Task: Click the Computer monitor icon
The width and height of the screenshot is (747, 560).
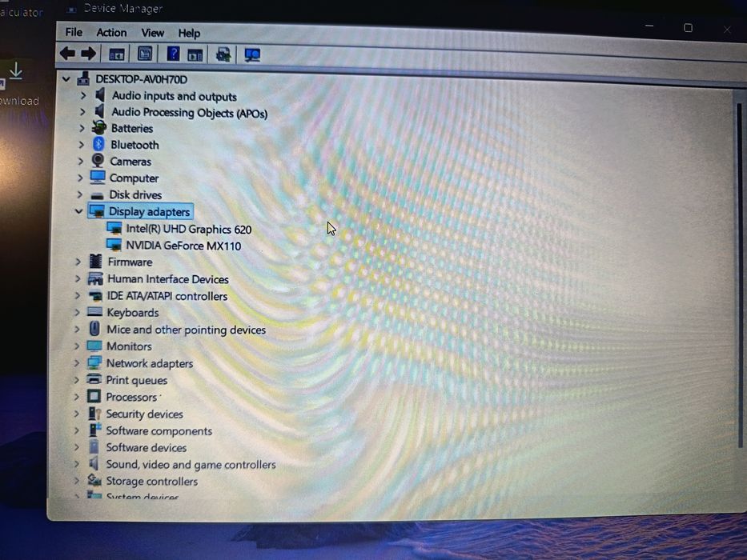Action: (x=98, y=177)
